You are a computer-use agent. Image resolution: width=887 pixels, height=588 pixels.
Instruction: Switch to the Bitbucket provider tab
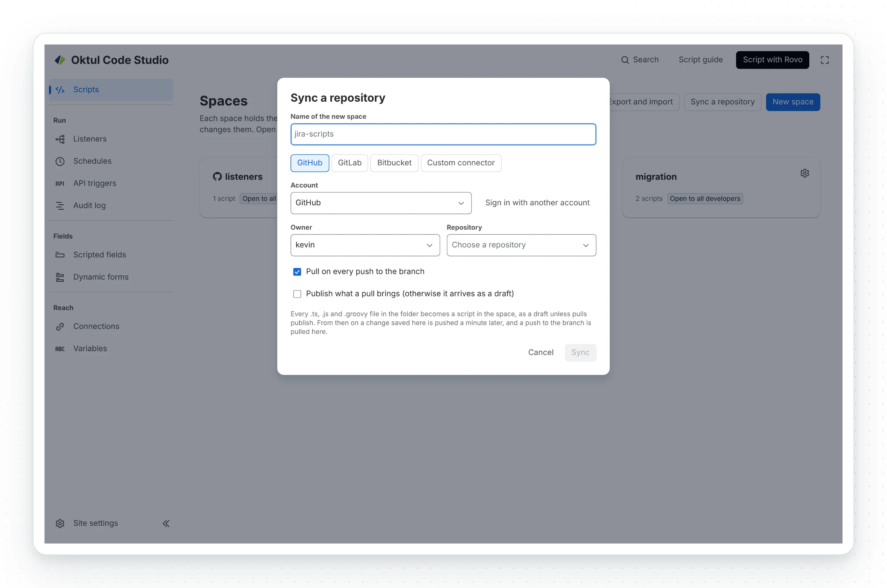(x=394, y=163)
